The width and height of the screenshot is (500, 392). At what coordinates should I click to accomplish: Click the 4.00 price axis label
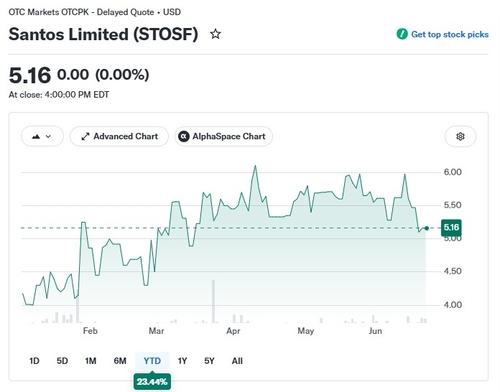[453, 305]
